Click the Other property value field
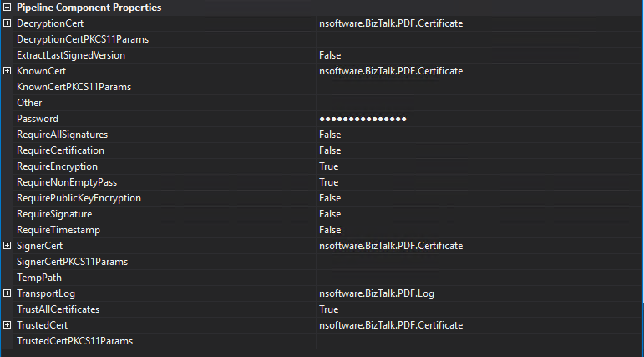The height and width of the screenshot is (357, 644). pos(479,103)
